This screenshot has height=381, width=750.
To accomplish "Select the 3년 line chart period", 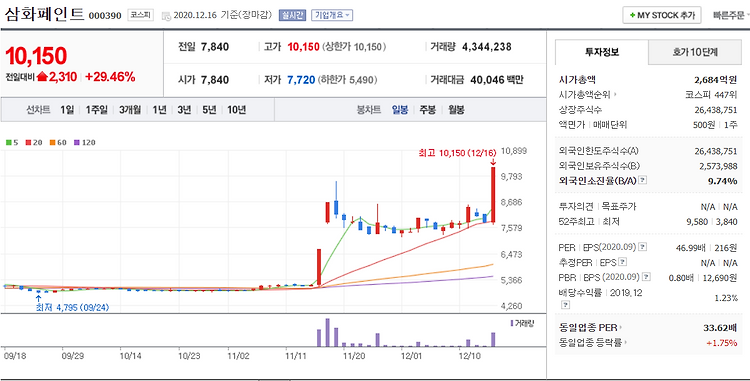I will tap(184, 110).
